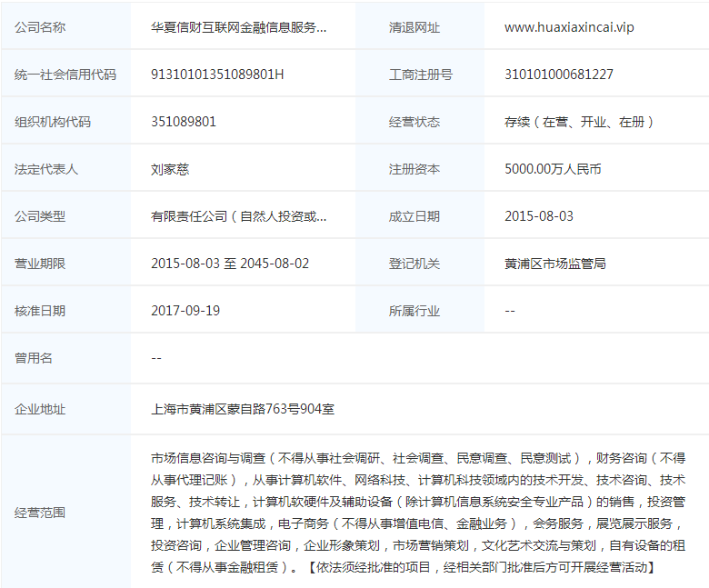Click the address 上海市黄浦区蒙自路763号904室
The height and width of the screenshot is (588, 709).
click(x=243, y=409)
